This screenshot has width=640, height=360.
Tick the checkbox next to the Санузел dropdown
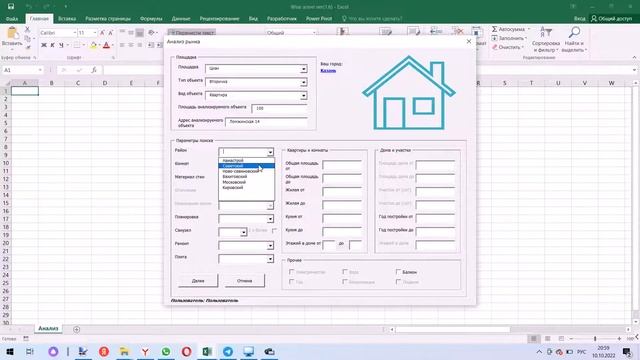click(275, 231)
